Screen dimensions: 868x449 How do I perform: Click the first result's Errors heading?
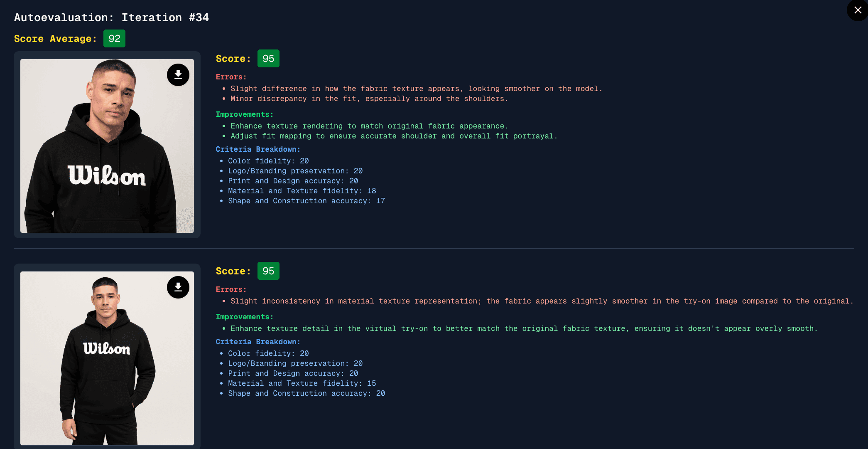click(x=231, y=77)
